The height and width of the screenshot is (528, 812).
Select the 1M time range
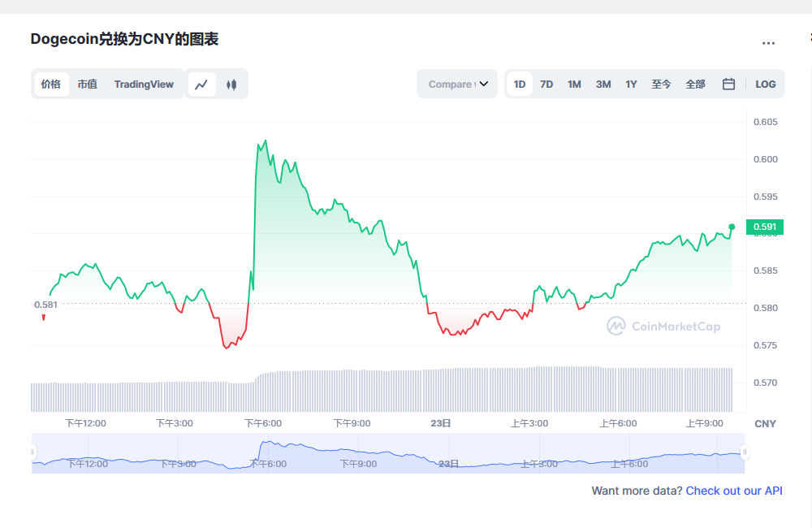pos(574,84)
